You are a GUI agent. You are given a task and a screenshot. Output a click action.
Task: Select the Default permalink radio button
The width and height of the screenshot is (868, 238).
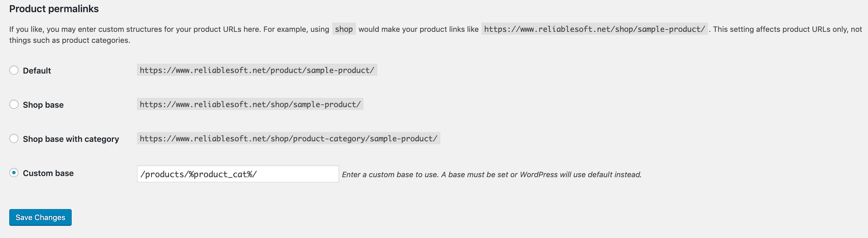14,70
